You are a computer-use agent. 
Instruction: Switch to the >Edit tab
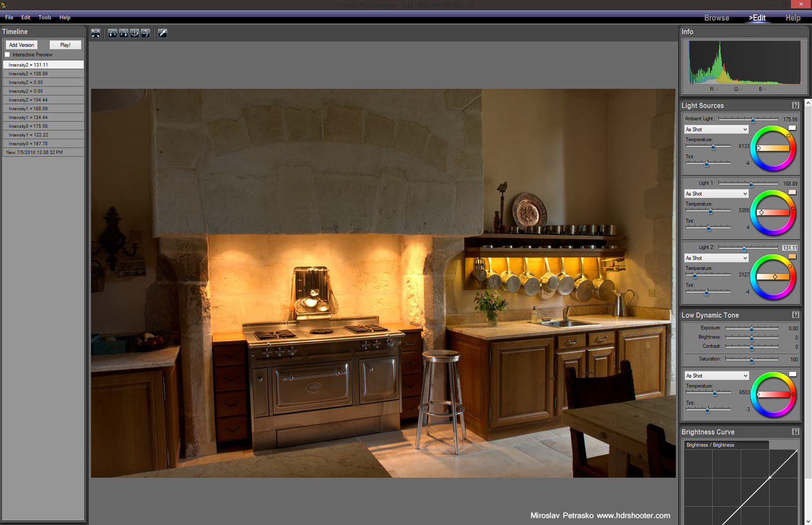point(757,17)
